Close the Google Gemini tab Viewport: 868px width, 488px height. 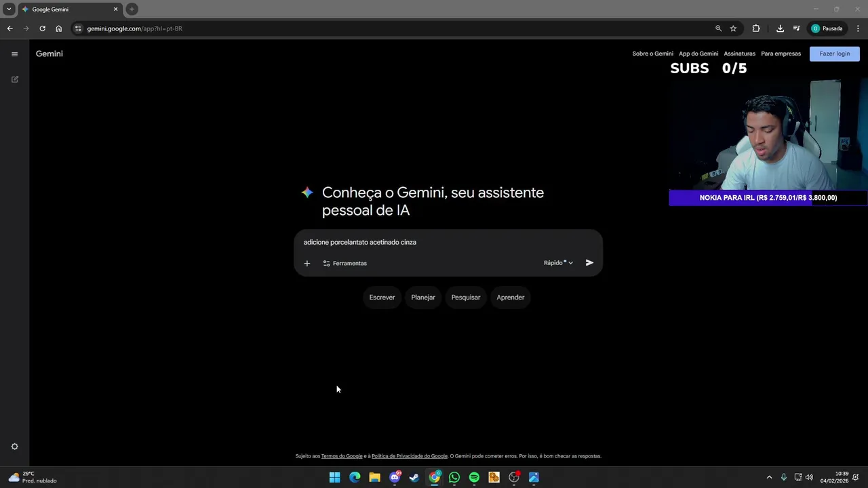pos(115,9)
